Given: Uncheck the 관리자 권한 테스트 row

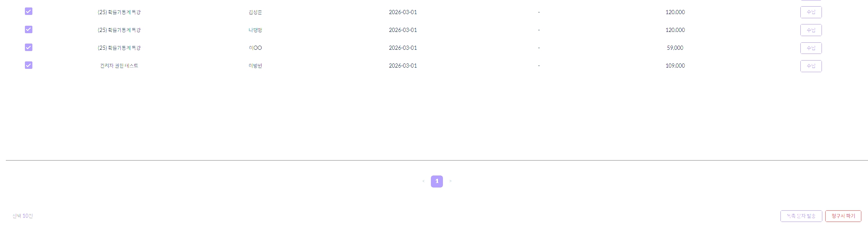Looking at the screenshot, I should click(x=29, y=65).
